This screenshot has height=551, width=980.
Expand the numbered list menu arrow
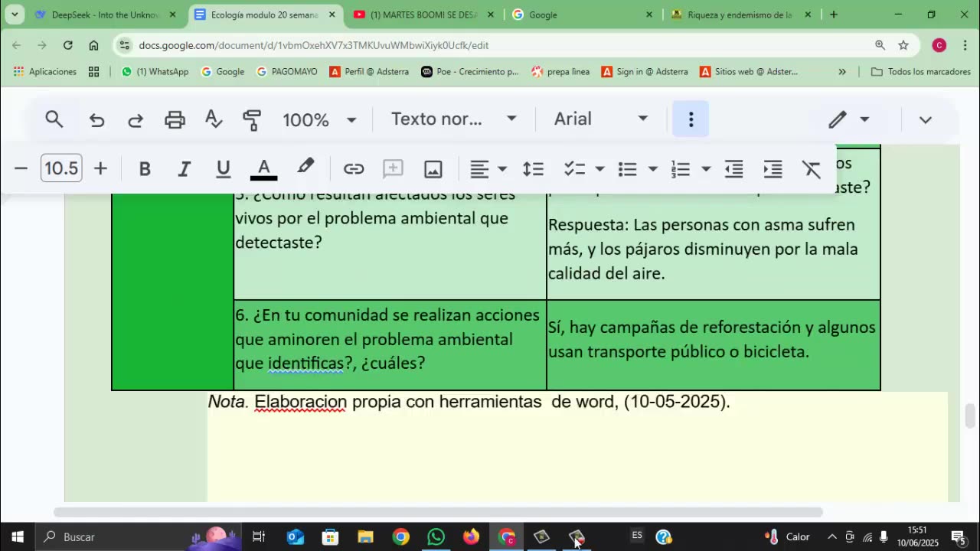[x=706, y=168]
